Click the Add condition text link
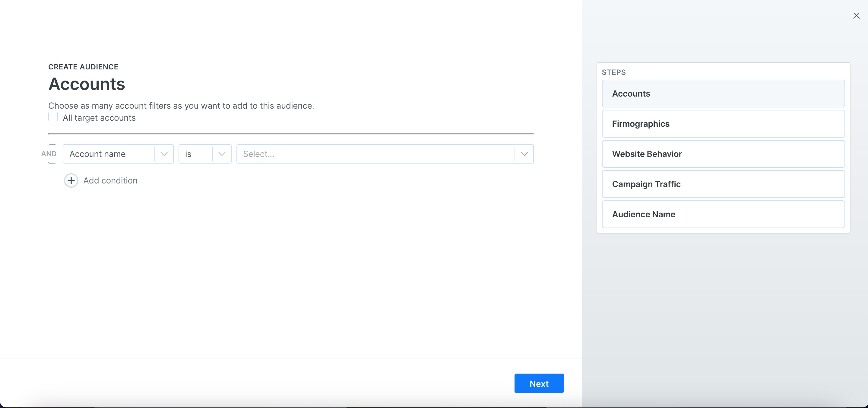Viewport: 868px width, 408px height. click(110, 180)
